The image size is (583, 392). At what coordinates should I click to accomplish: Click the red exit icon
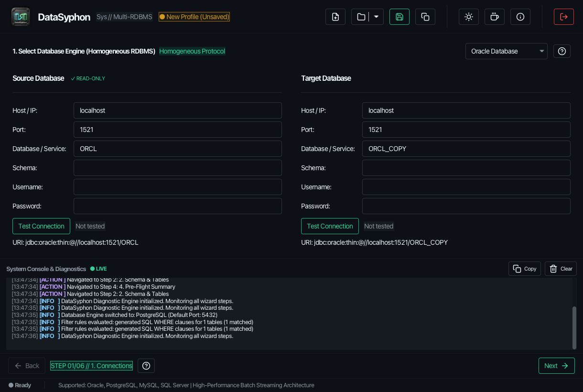click(564, 17)
